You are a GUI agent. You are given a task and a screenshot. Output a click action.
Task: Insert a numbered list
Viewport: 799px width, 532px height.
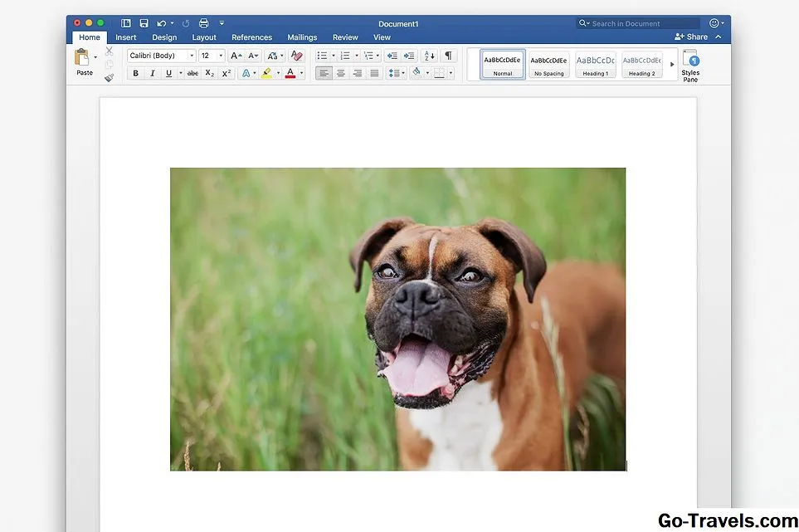coord(345,56)
